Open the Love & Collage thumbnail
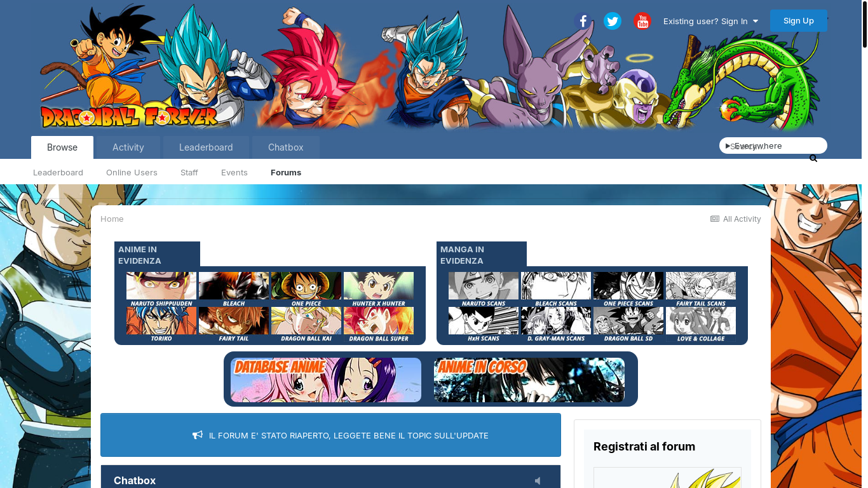The height and width of the screenshot is (488, 868). click(701, 325)
